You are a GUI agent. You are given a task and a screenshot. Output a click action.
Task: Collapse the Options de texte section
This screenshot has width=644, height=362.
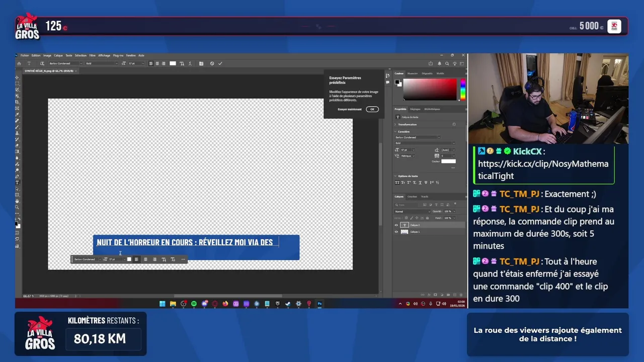(x=395, y=176)
